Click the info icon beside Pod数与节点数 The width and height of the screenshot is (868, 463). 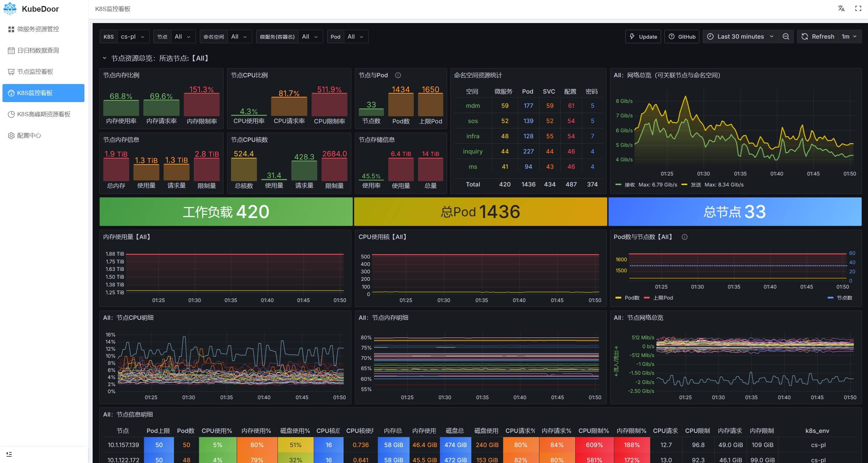click(685, 237)
